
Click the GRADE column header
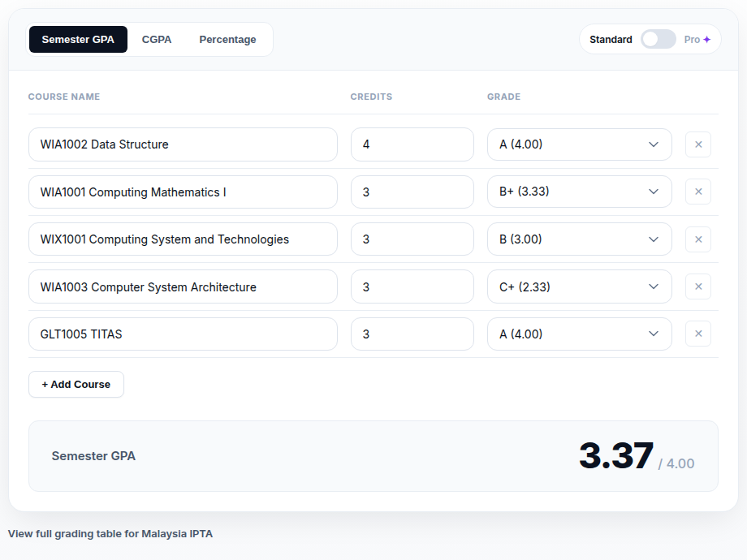[x=503, y=97]
